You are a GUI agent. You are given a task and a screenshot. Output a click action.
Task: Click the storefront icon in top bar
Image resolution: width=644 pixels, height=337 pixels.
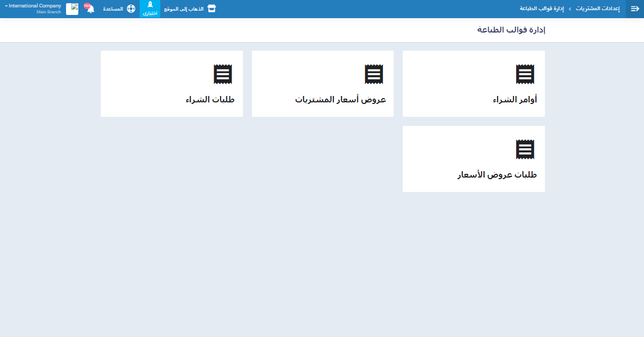(x=211, y=9)
